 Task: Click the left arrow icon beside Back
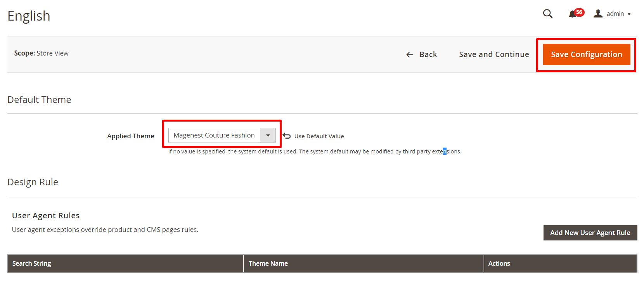[x=409, y=55]
